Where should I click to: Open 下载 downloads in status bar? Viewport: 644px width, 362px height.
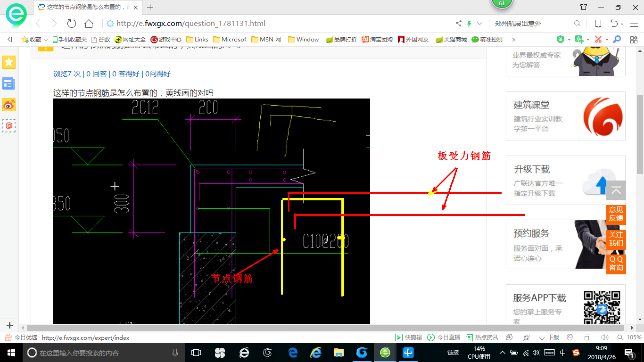549,337
